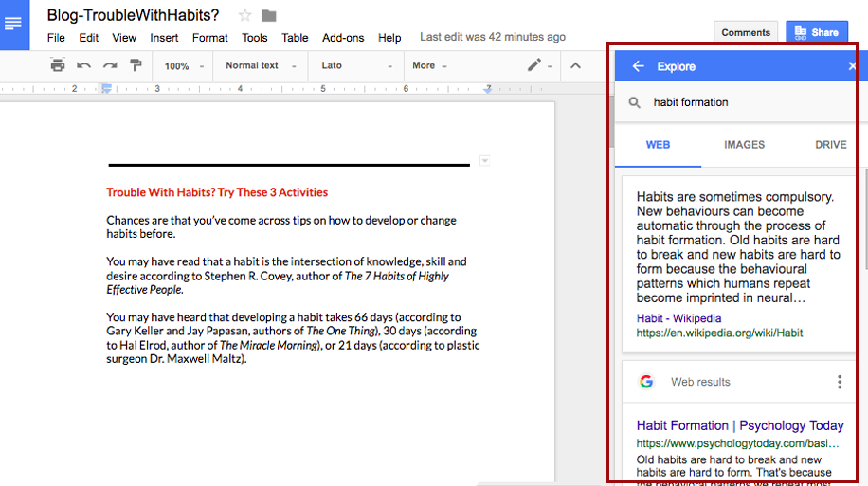Click the Comments button
Image resolution: width=868 pixels, height=486 pixels.
[x=746, y=32]
